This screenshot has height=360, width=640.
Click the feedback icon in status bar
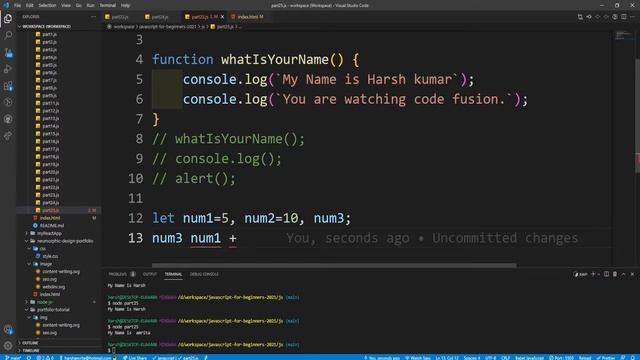pos(623,358)
